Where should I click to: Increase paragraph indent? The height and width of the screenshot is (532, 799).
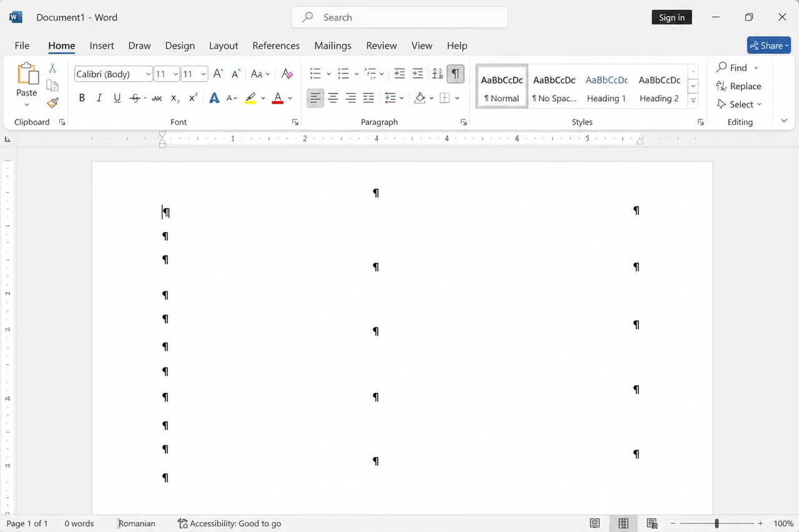[x=418, y=74]
